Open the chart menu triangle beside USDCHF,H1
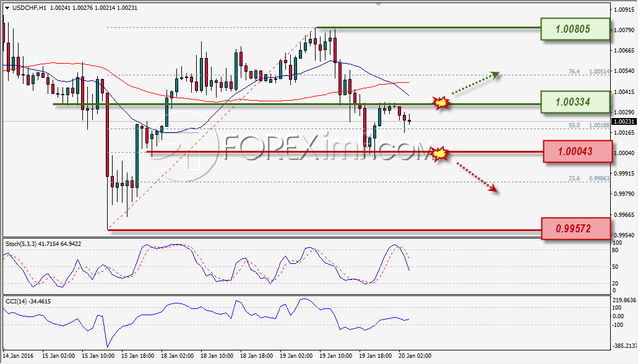This screenshot has width=638, height=364. 7,7
